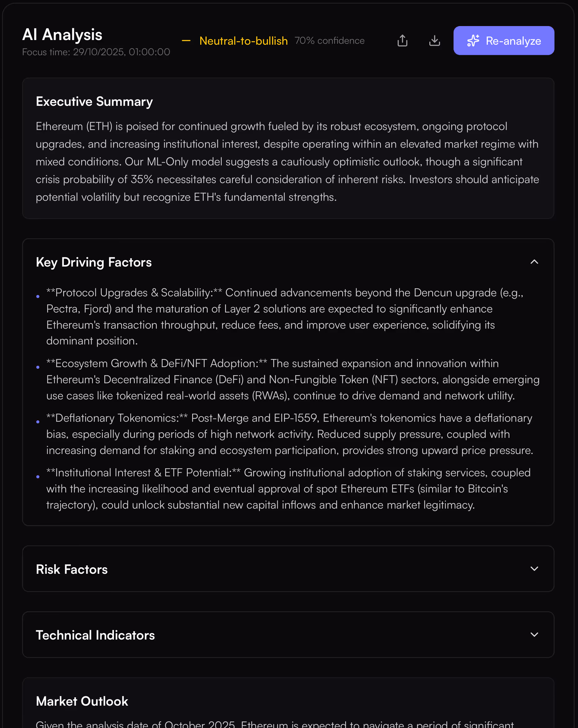Viewport: 578px width, 728px height.
Task: Select the focus time timestamp
Action: click(96, 52)
